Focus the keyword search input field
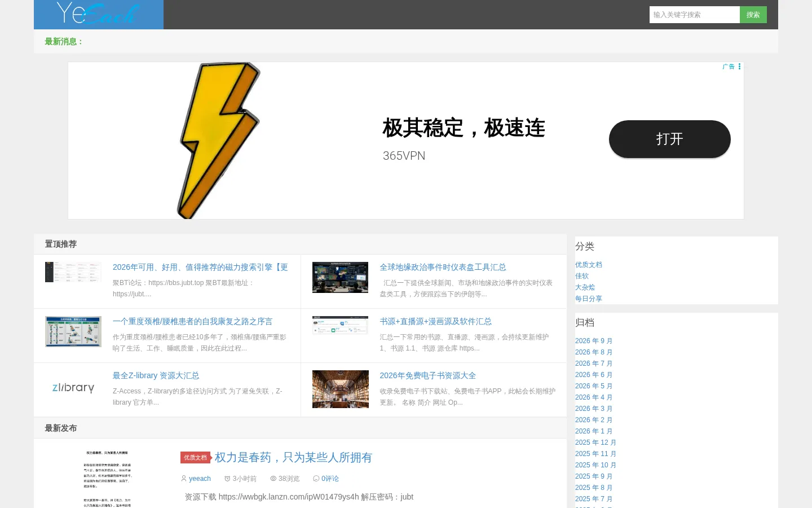This screenshot has width=812, height=508. [694, 15]
